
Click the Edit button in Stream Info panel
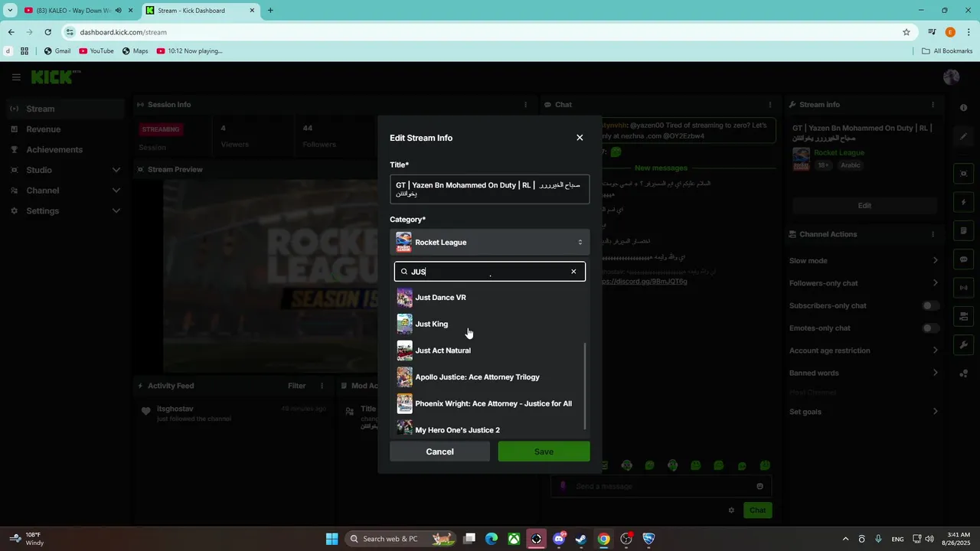click(864, 205)
